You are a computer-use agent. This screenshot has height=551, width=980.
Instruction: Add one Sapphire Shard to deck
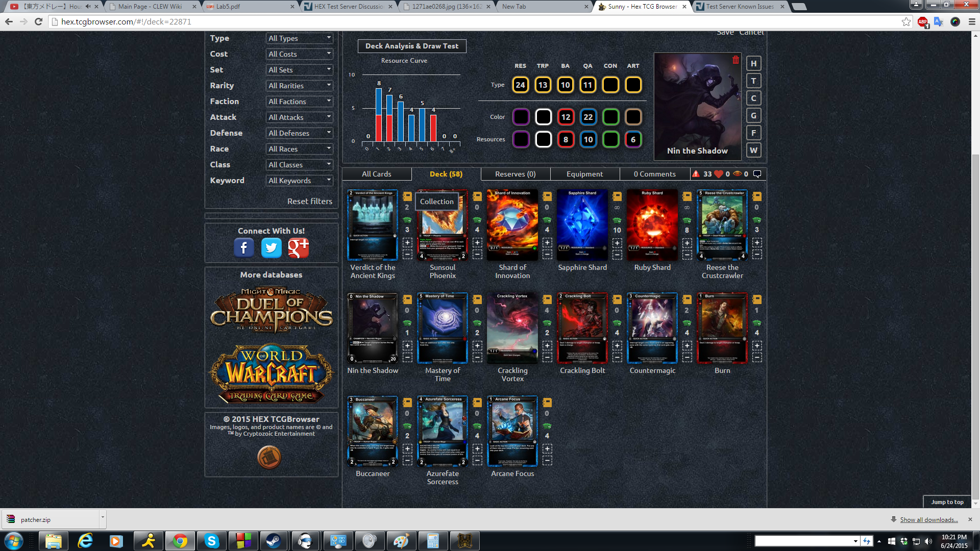tap(617, 242)
